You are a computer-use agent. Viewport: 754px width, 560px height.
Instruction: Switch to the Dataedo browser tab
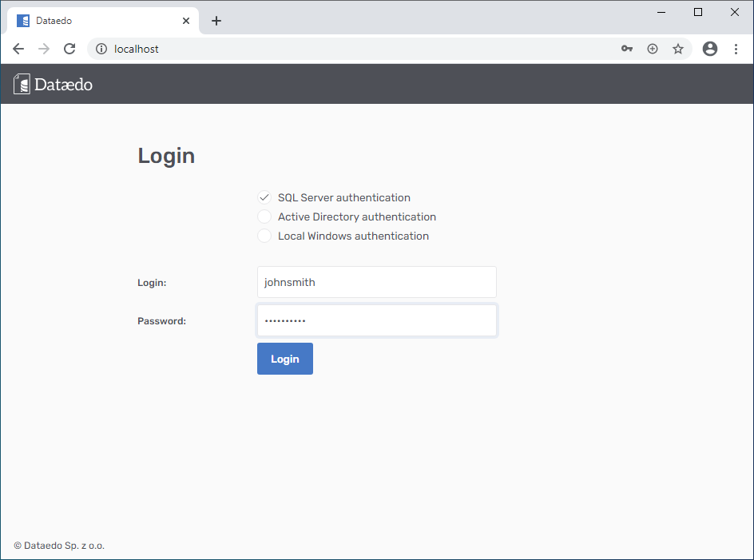pos(96,21)
